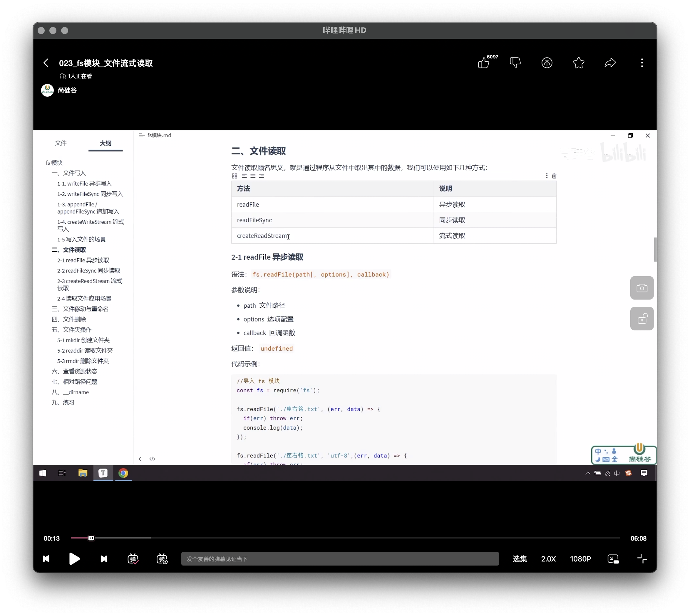The height and width of the screenshot is (616, 690).
Task: Open the three-dot more options menu
Action: pyautogui.click(x=642, y=63)
